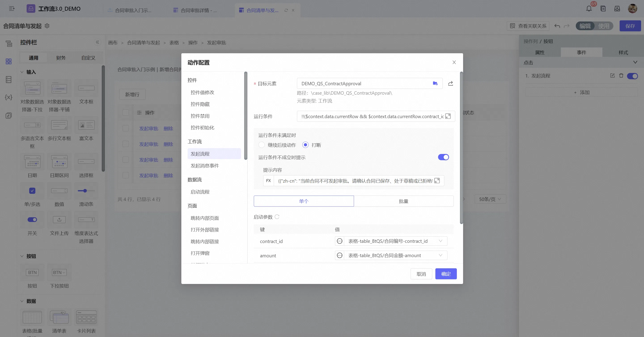Open the outline tree sidebar icon

coord(9,44)
